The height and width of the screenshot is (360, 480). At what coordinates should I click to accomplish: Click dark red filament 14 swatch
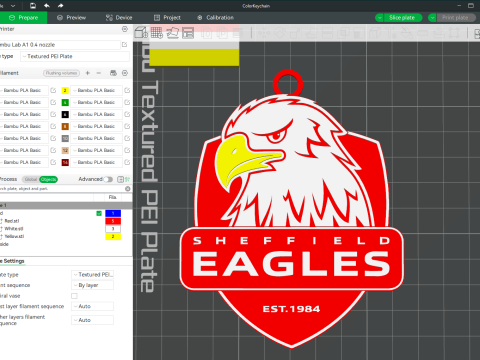tap(65, 162)
